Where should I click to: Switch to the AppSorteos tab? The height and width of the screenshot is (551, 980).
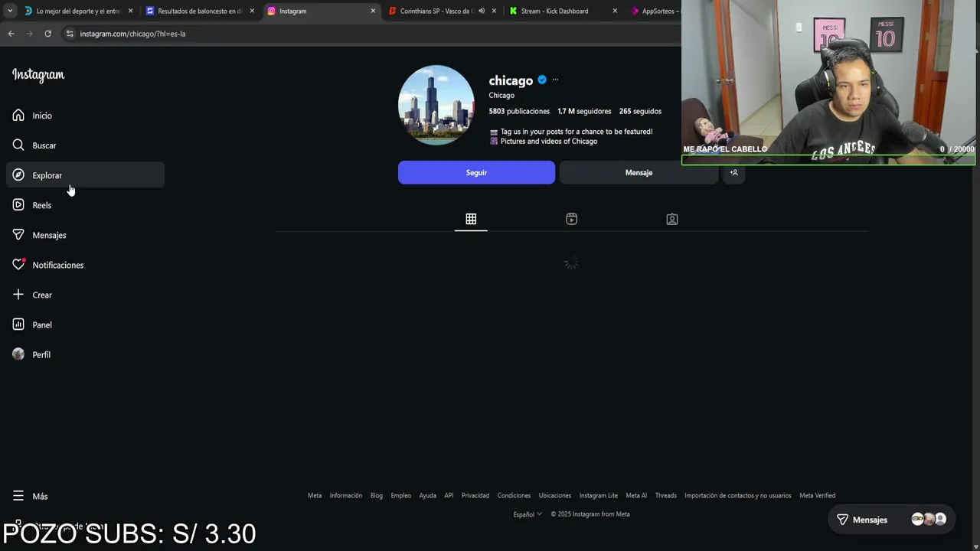pos(655,11)
